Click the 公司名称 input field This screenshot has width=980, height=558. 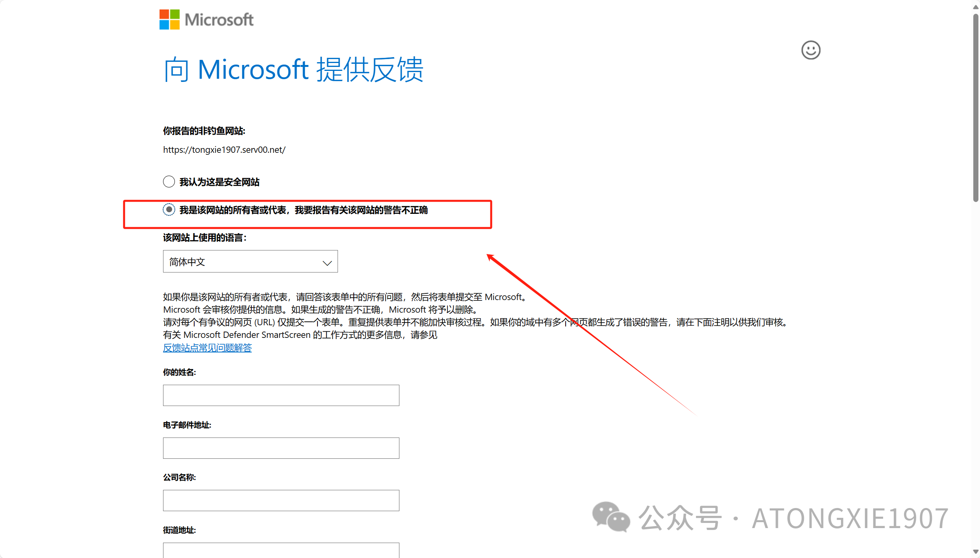281,501
